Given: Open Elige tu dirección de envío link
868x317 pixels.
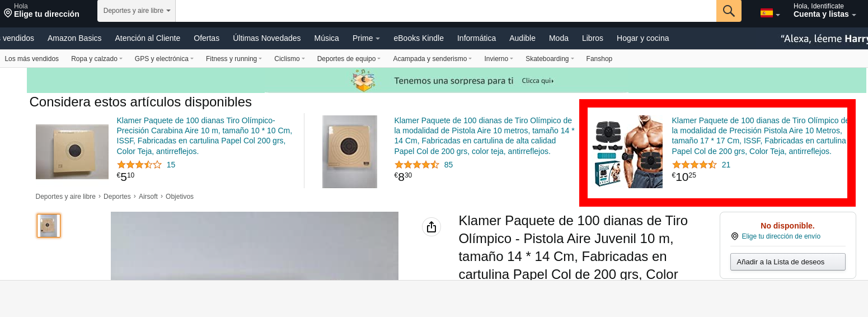Looking at the screenshot, I should click(x=781, y=236).
